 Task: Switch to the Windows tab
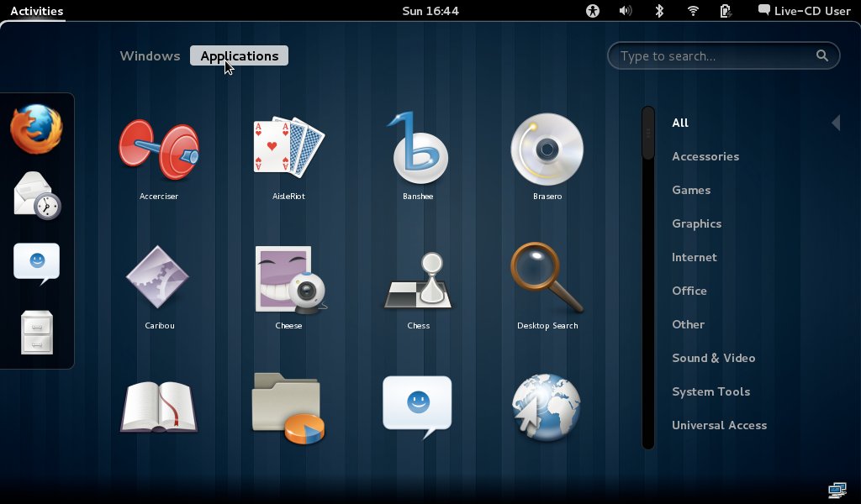coord(150,56)
